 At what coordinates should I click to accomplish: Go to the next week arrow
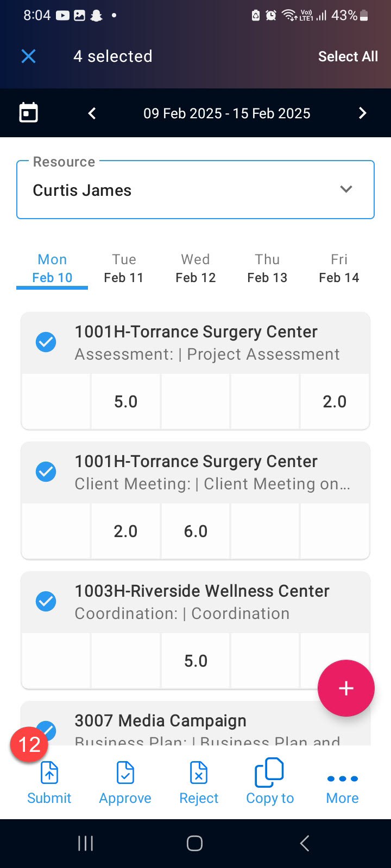[362, 113]
